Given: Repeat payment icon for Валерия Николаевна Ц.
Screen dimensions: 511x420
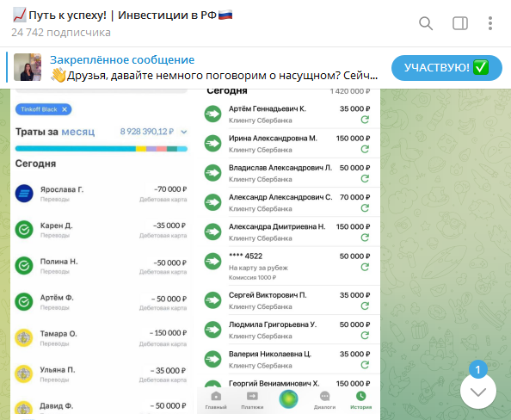Looking at the screenshot, I should tap(365, 365).
